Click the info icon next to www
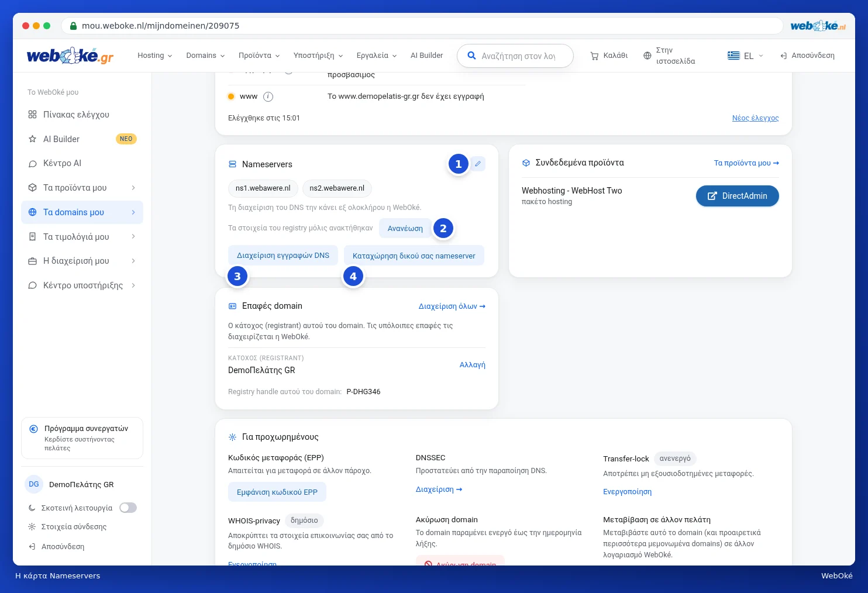The width and height of the screenshot is (868, 593). [x=268, y=96]
